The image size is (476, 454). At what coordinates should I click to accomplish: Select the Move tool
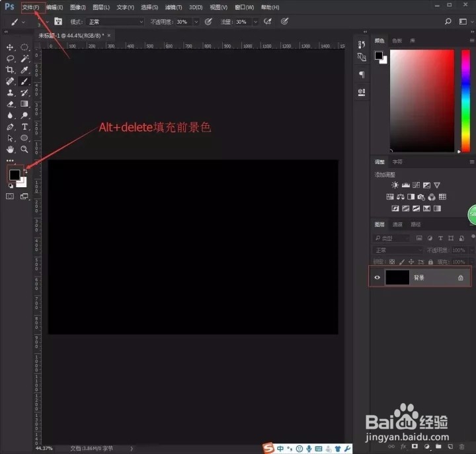pos(10,47)
